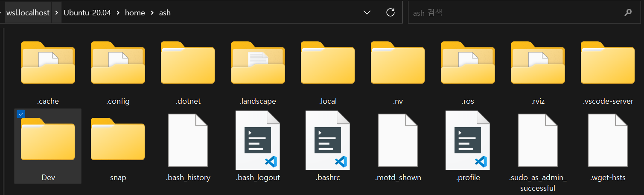Click the .cache name label

(x=48, y=101)
